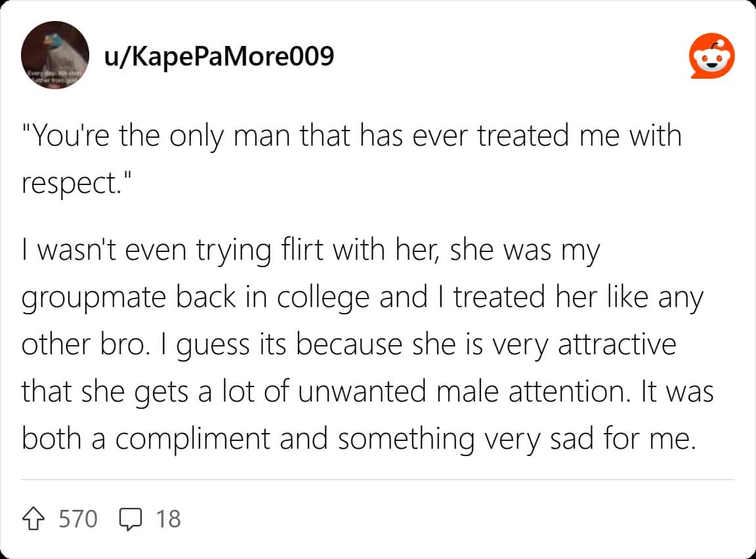
Task: Click the word "college" in the post body
Action: pyautogui.click(x=323, y=298)
